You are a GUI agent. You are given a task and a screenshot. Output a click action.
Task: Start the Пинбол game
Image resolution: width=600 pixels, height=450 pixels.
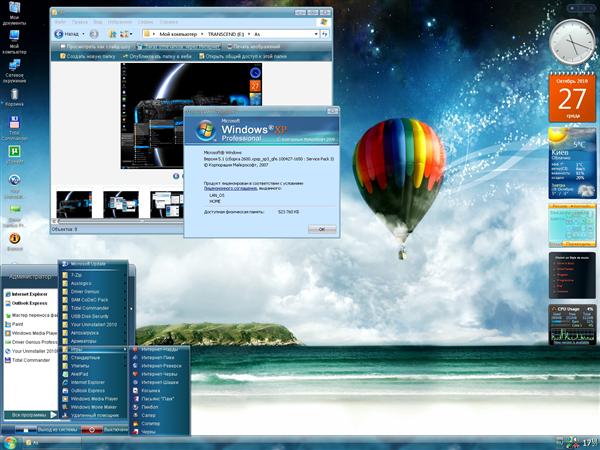(x=161, y=407)
